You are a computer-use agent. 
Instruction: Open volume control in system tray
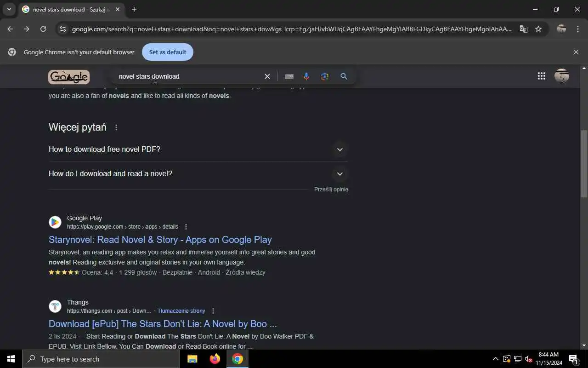(528, 359)
